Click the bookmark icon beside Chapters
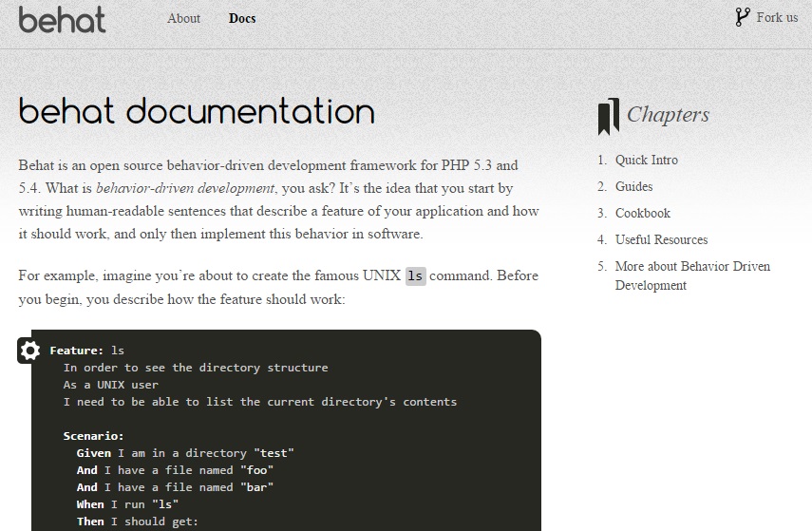Screen dimensions: 812x531 point(608,116)
